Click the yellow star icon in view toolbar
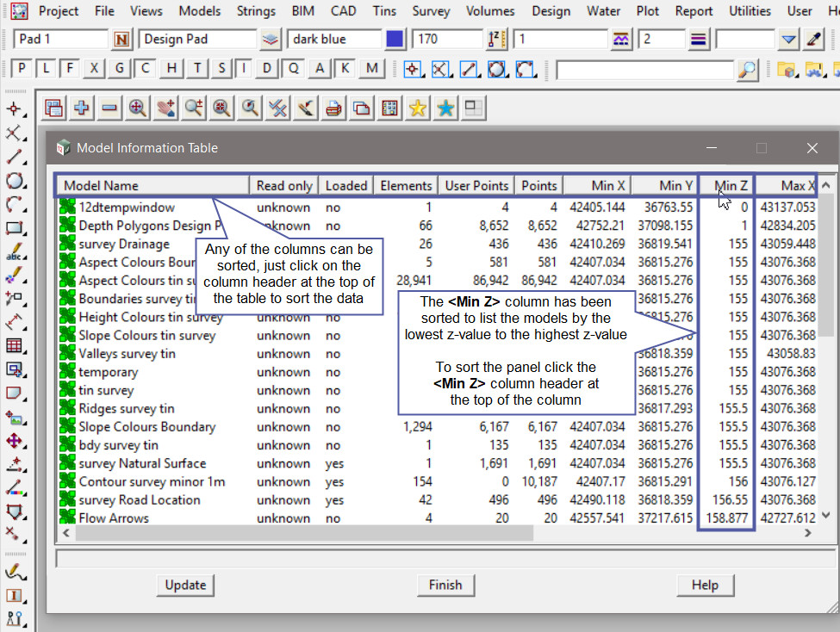Image resolution: width=840 pixels, height=632 pixels. click(417, 108)
